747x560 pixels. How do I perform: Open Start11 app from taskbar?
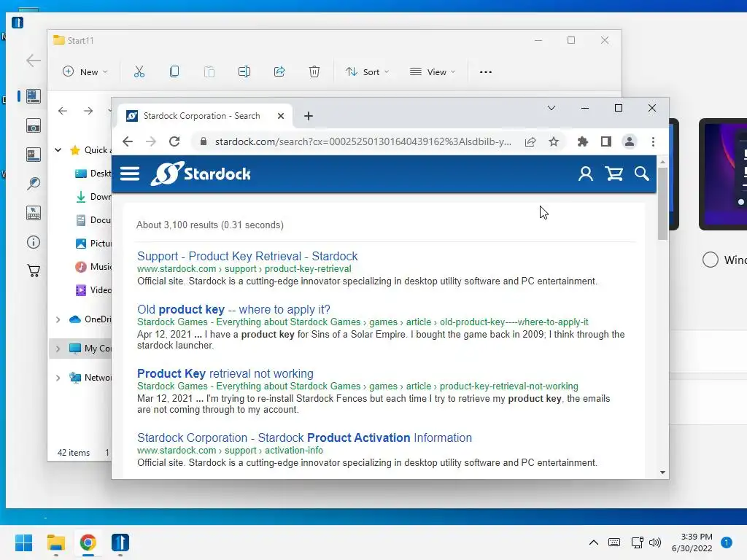[120, 542]
